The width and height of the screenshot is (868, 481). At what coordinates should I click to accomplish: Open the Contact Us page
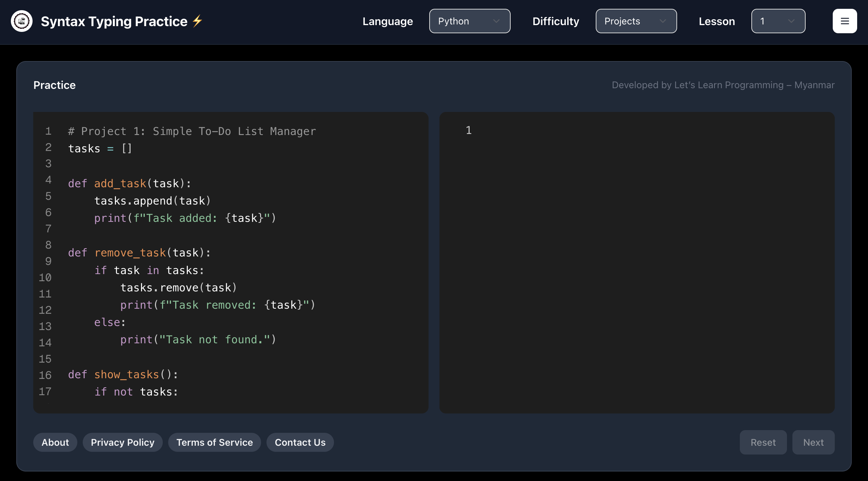pyautogui.click(x=300, y=442)
